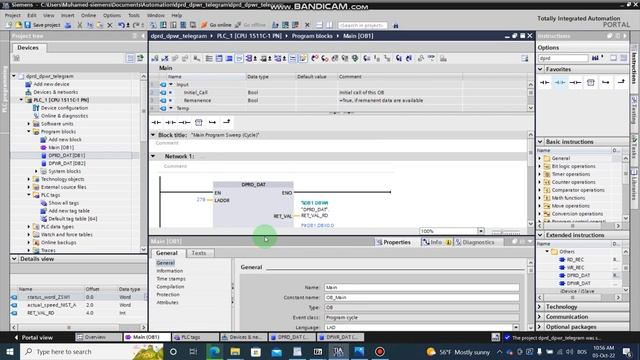Select DPWR_DAT [DB2] in the project tree
The width and height of the screenshot is (640, 360).
pyautogui.click(x=67, y=163)
